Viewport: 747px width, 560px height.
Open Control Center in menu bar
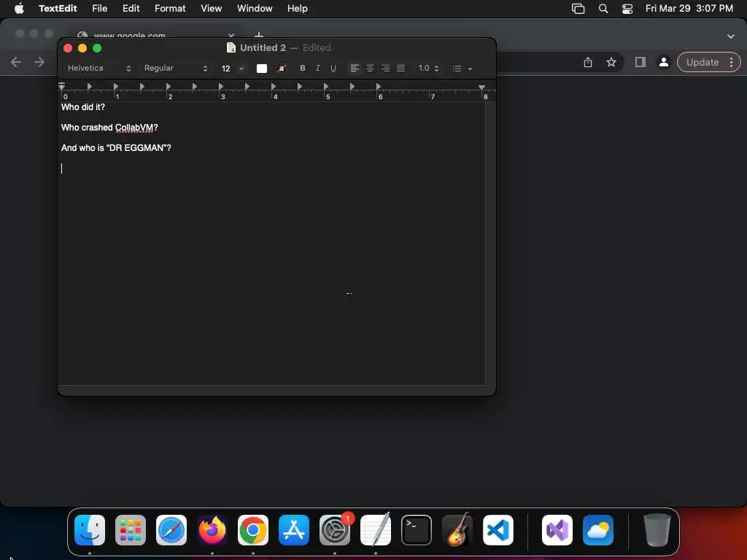click(x=627, y=9)
